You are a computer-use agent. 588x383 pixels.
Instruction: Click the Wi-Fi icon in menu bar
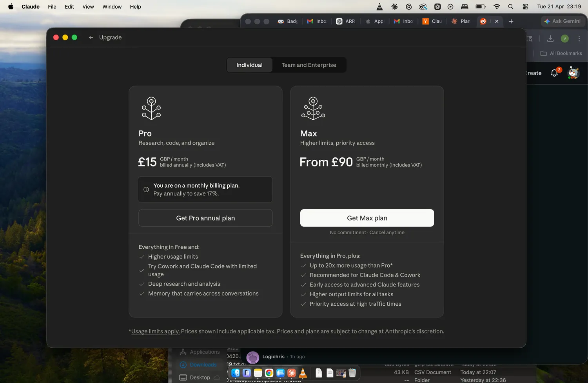[497, 7]
